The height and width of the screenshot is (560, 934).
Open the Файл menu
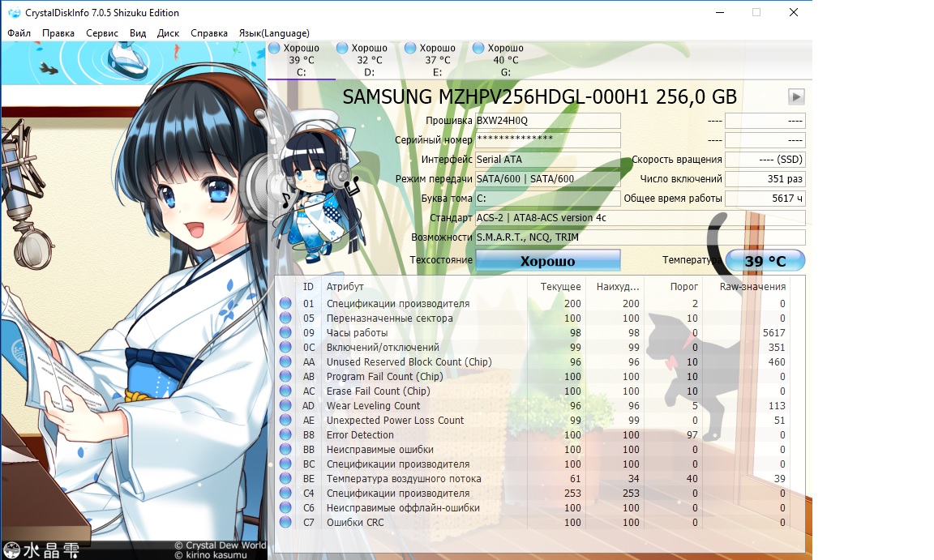click(19, 33)
